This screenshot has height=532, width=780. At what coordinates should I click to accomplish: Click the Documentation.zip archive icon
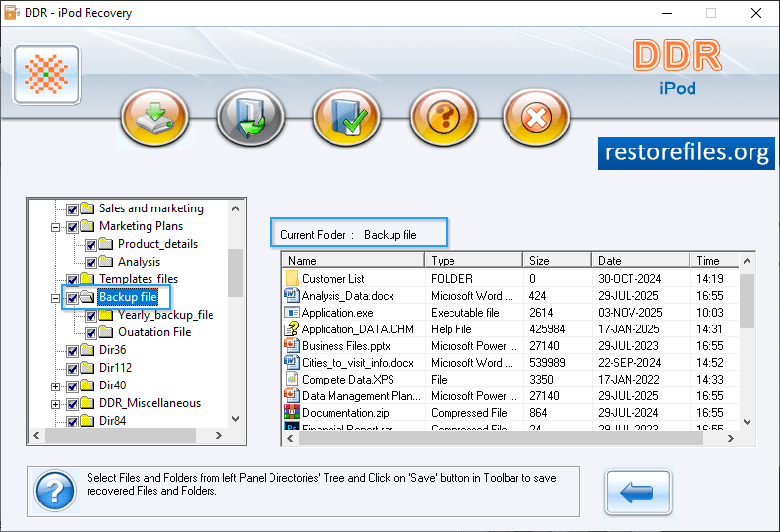coord(292,412)
